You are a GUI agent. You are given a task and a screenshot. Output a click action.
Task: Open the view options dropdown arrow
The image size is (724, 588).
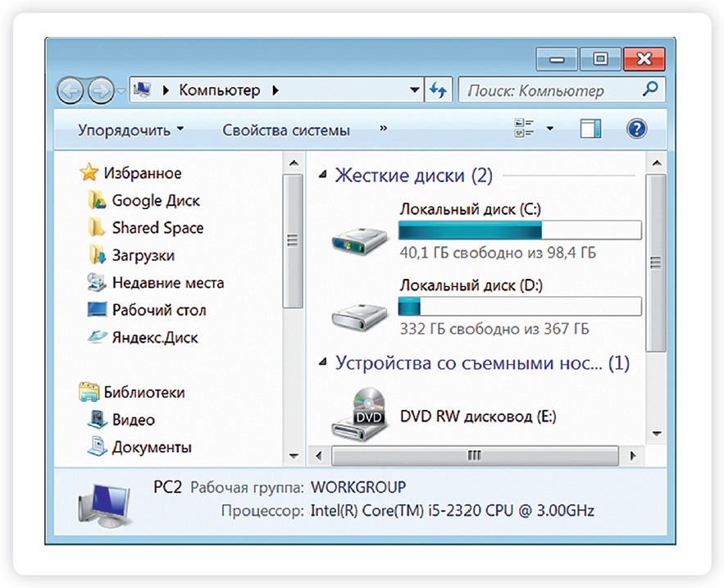(550, 129)
